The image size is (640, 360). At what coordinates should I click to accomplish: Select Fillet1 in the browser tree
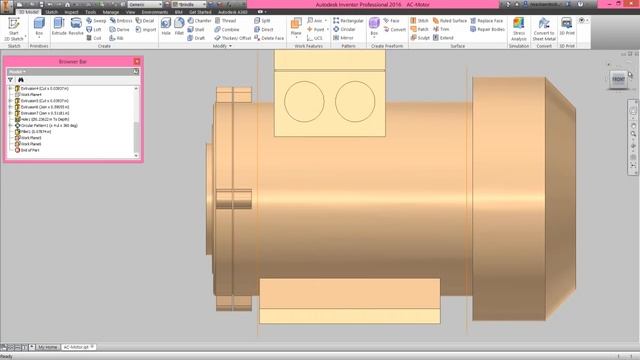tap(33, 131)
